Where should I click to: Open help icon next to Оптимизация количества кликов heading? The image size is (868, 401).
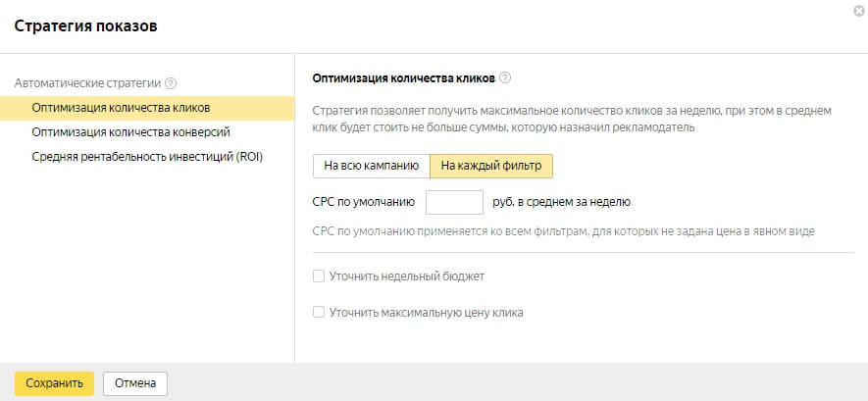tap(504, 78)
